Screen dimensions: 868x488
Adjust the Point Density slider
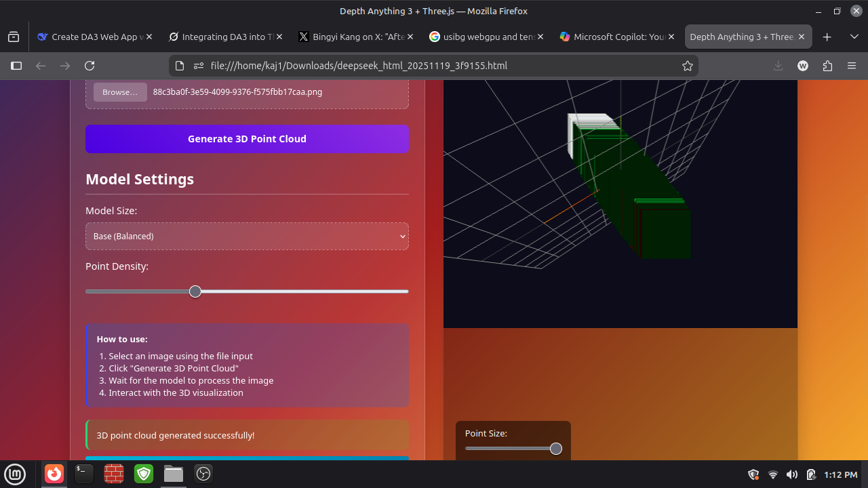[x=195, y=291]
